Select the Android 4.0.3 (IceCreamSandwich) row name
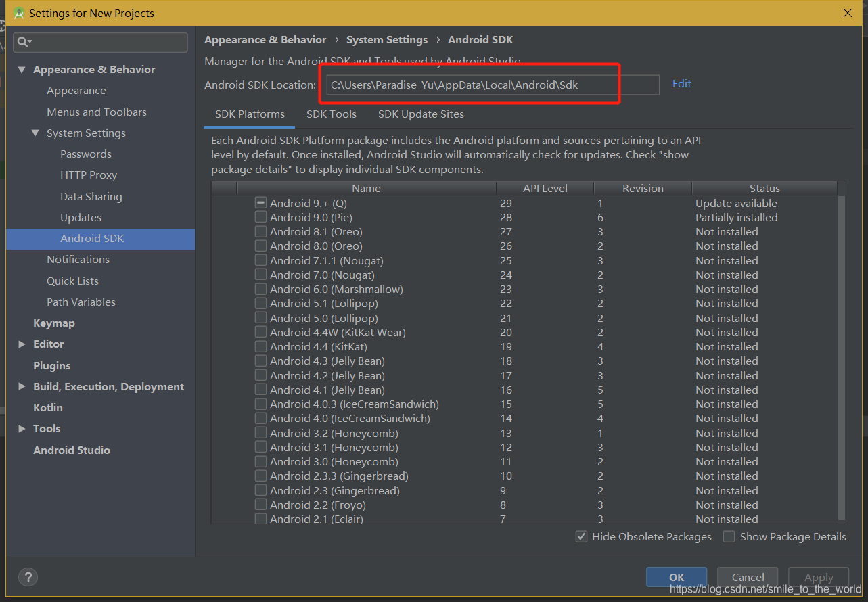The image size is (868, 602). coord(355,404)
